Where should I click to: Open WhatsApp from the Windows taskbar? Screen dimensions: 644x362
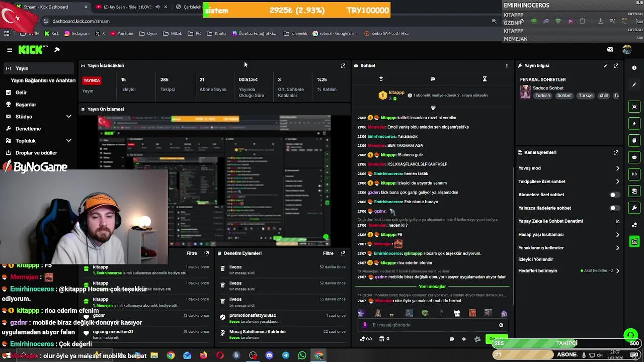click(x=302, y=355)
